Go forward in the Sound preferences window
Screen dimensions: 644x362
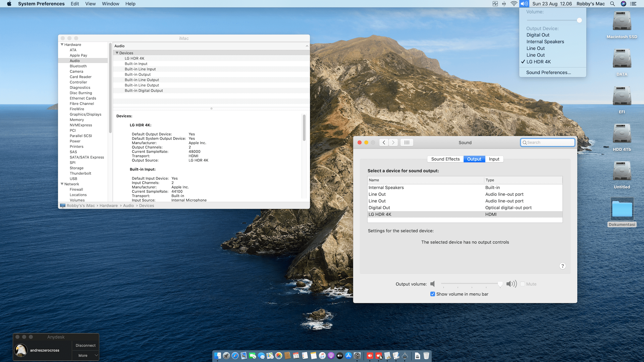[x=393, y=142]
